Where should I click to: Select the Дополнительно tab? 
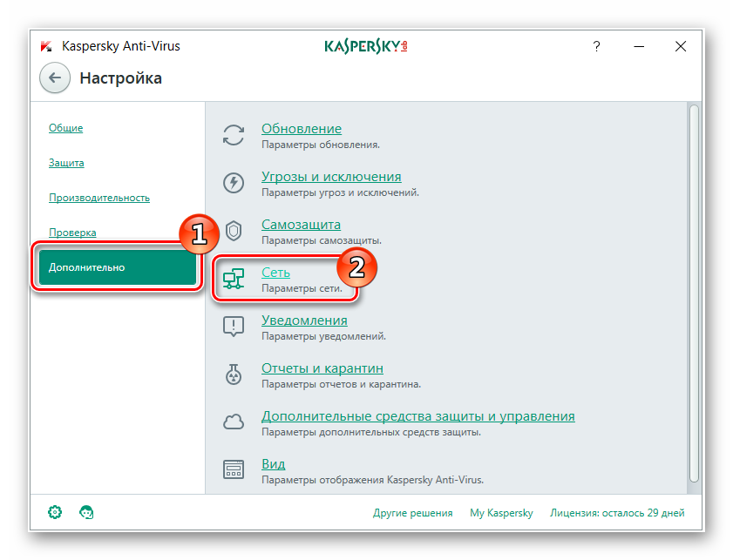(x=118, y=267)
